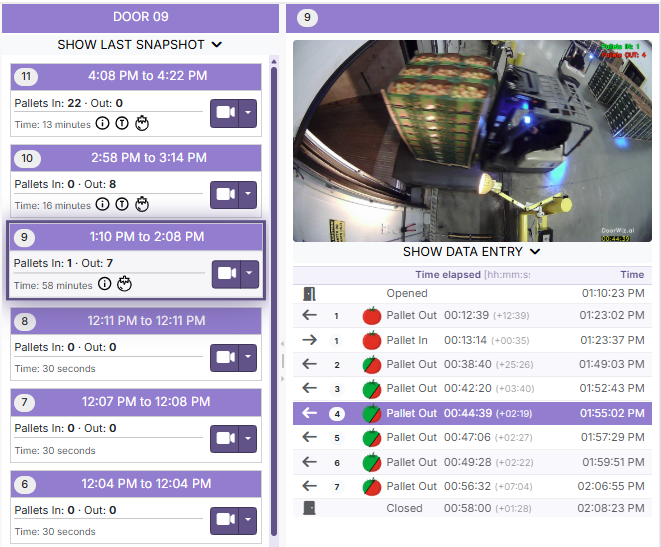The width and height of the screenshot is (661, 547).
Task: Open the video dropdown arrow for session 9
Action: [250, 274]
